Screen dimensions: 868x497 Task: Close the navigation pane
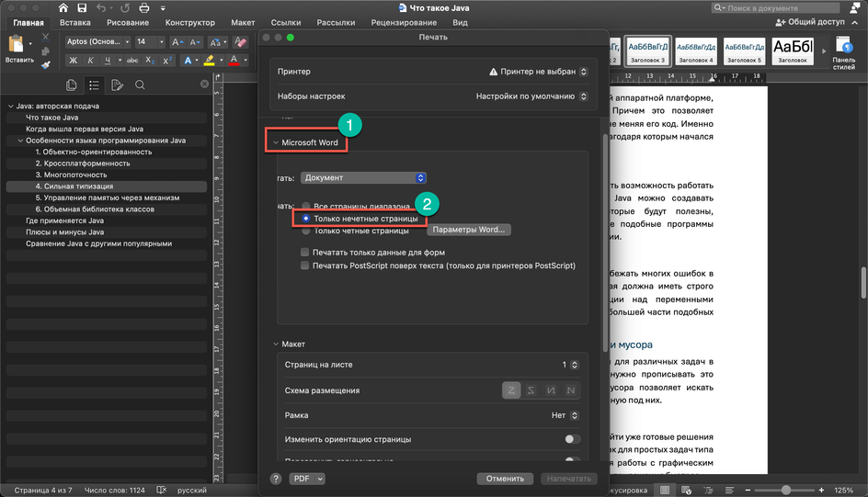(x=204, y=84)
